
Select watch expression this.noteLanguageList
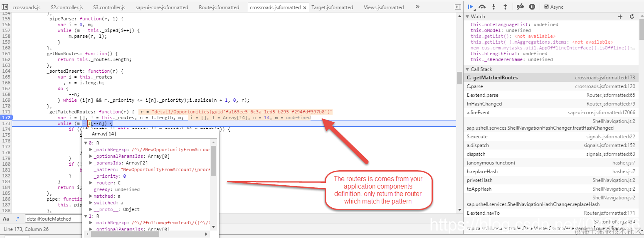514,25
